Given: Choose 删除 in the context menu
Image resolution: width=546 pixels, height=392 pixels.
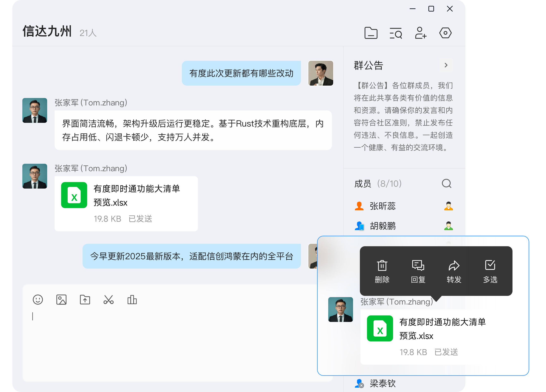Looking at the screenshot, I should click(382, 271).
